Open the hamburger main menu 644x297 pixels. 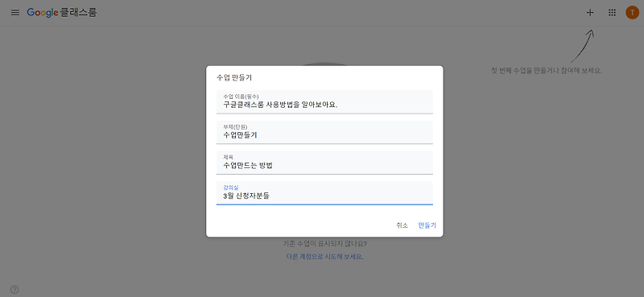pos(15,13)
